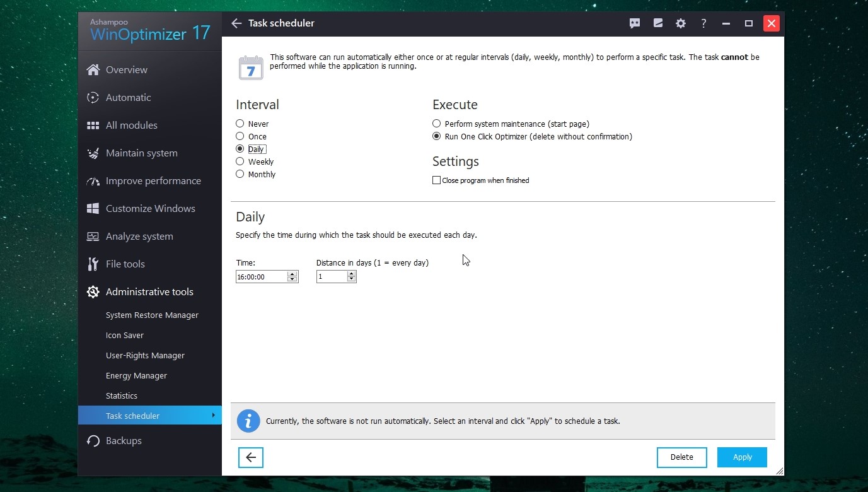Open Maintain system via its broom icon
This screenshot has width=868, height=492.
93,153
